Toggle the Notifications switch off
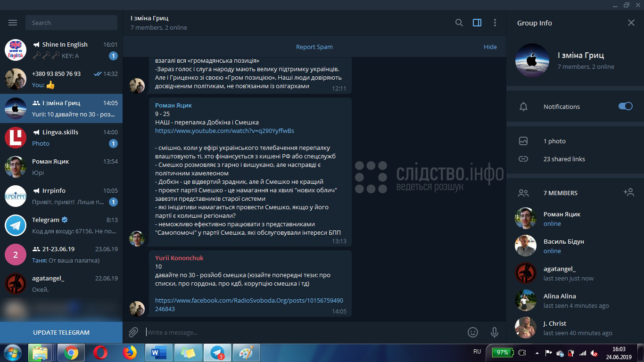The image size is (644, 362). click(626, 106)
